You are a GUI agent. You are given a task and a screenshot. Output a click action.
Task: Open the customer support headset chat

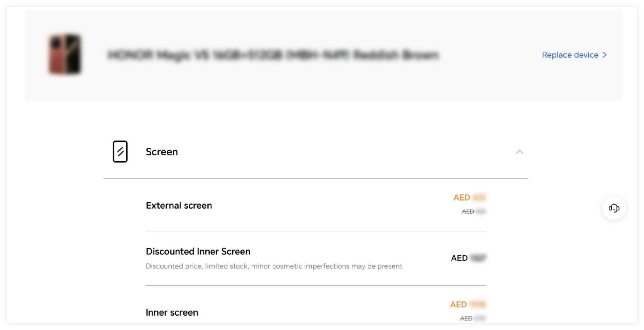[x=614, y=208]
